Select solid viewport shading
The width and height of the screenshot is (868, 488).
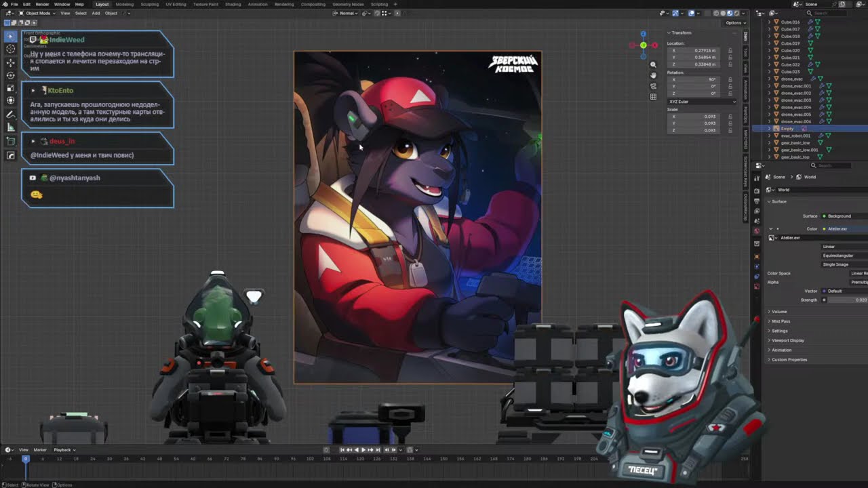(724, 13)
